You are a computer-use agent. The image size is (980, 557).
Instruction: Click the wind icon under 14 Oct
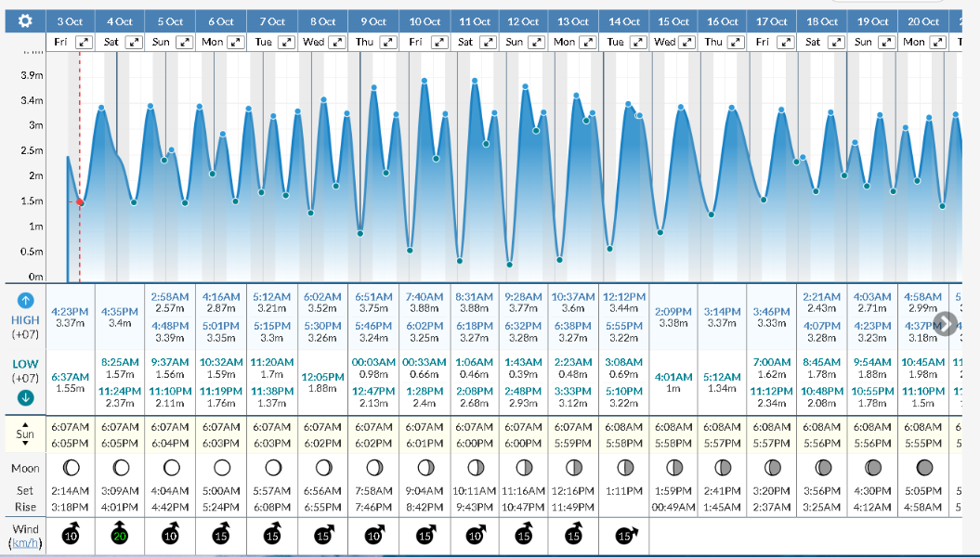(623, 536)
